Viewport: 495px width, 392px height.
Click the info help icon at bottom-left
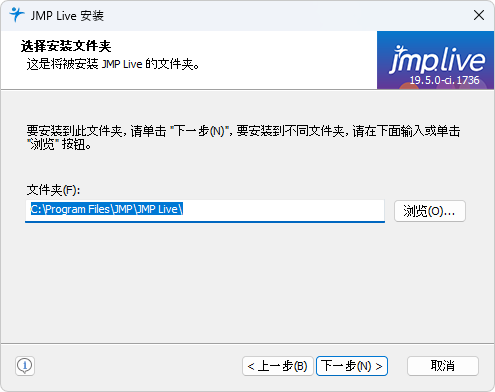coord(25,366)
